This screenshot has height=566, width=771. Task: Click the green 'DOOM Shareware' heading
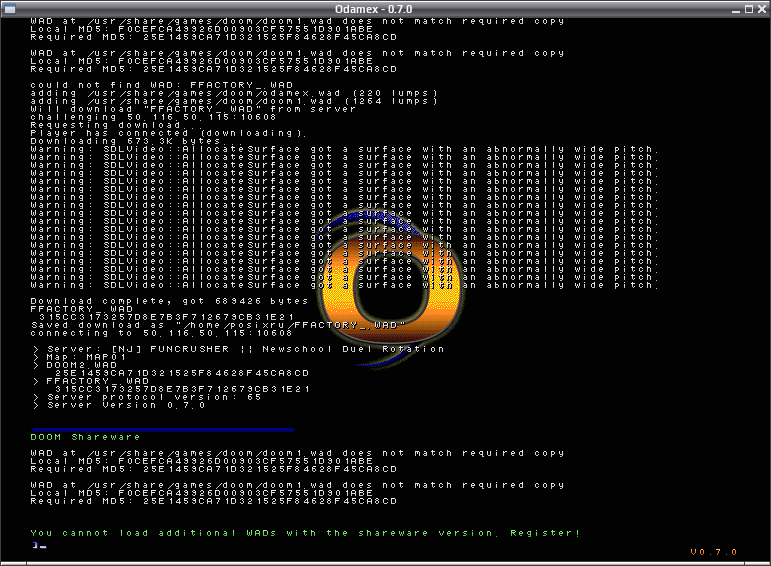point(85,437)
